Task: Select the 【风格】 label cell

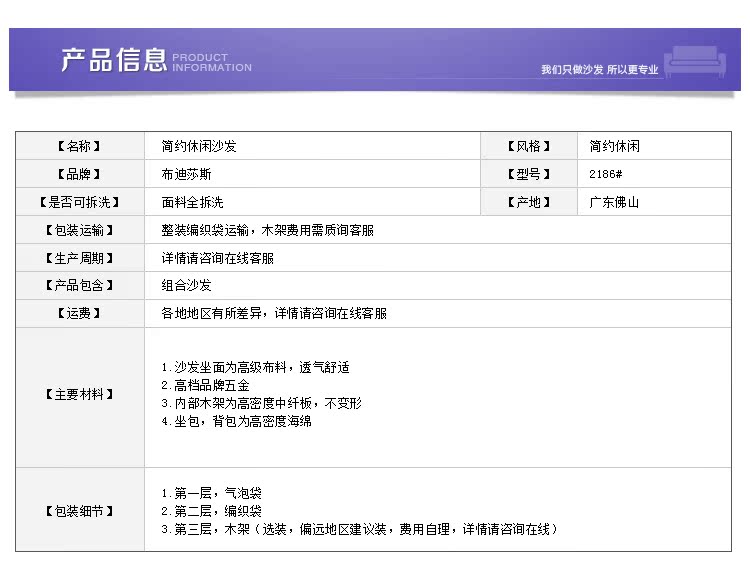Action: pos(529,146)
